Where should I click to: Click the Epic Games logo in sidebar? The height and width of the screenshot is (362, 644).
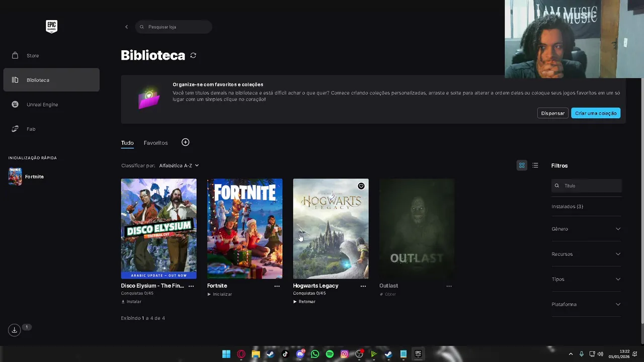click(51, 27)
